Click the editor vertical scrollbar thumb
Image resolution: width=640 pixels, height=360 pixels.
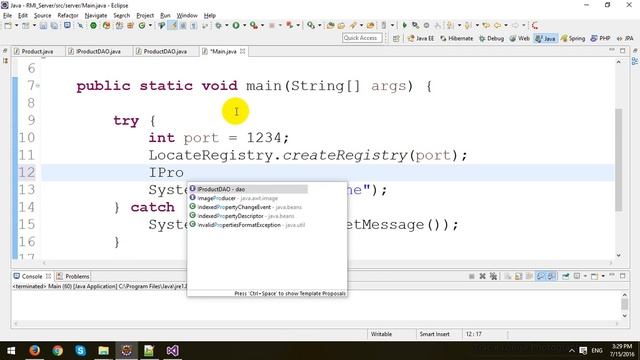click(x=618, y=159)
